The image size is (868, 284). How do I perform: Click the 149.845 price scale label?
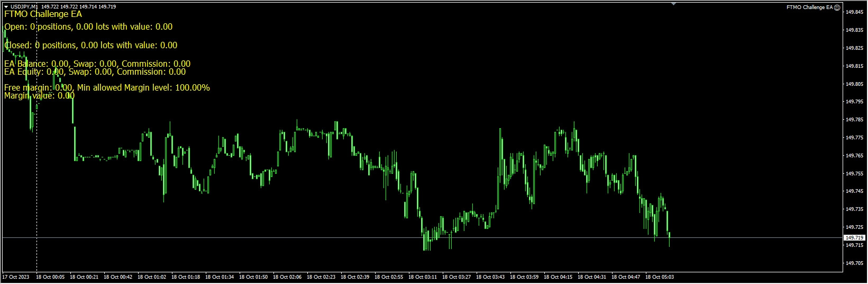(854, 12)
